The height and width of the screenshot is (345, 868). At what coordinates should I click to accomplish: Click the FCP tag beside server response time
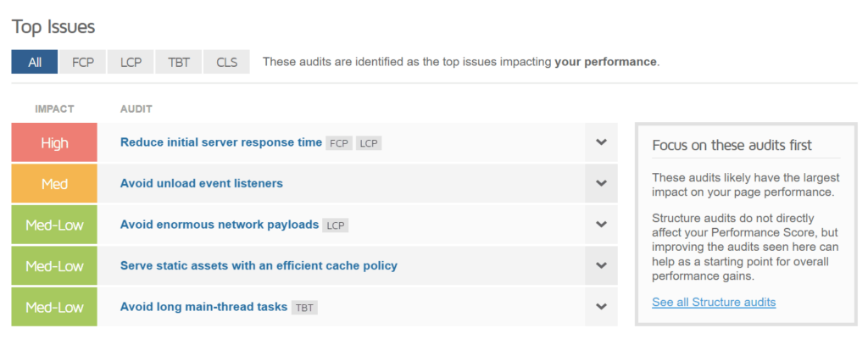[339, 143]
